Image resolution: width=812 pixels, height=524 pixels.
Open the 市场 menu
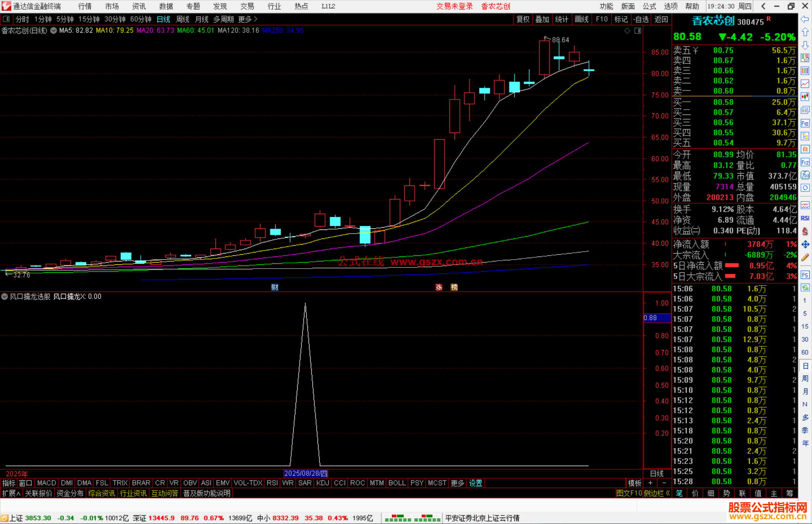[112, 6]
